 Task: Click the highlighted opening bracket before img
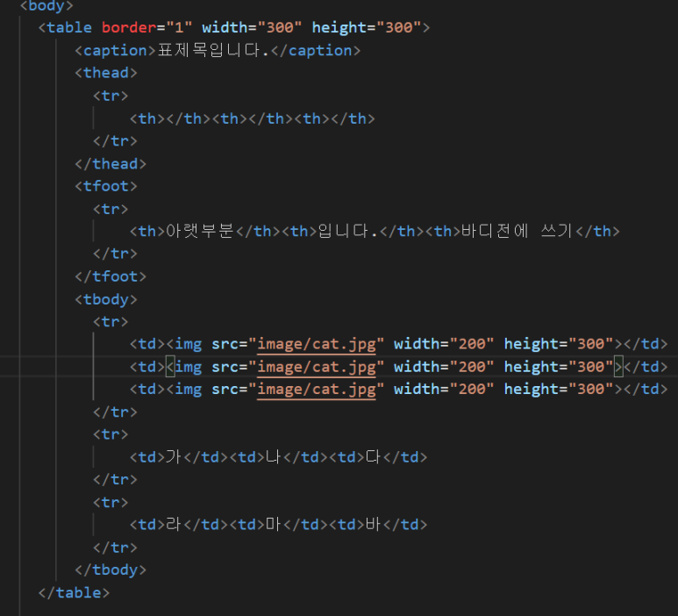(170, 367)
